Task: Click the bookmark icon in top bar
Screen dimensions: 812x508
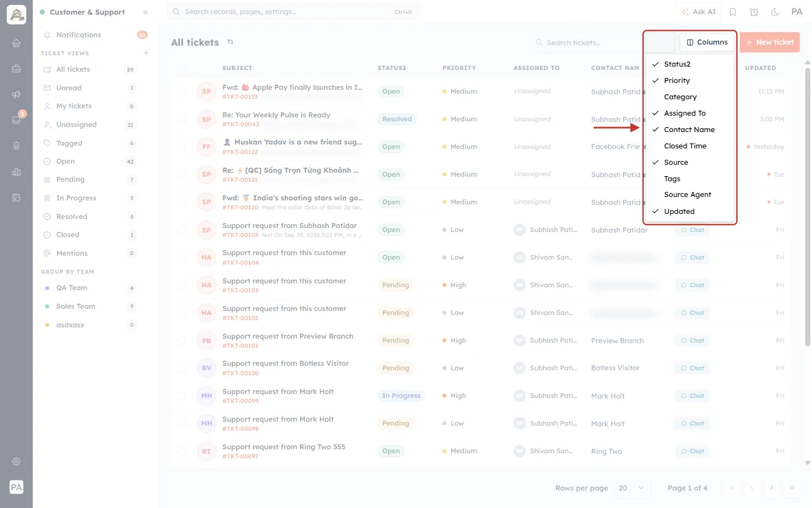Action: tap(733, 12)
